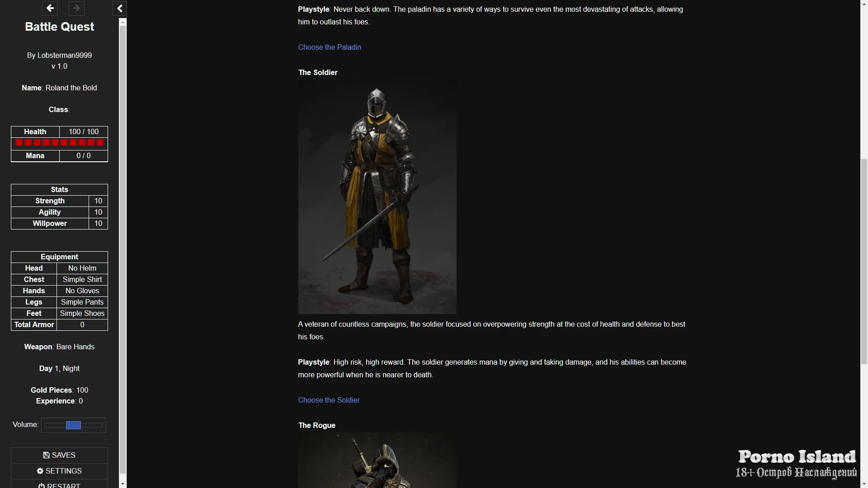
Task: Click the Rogue character image
Action: (x=377, y=461)
